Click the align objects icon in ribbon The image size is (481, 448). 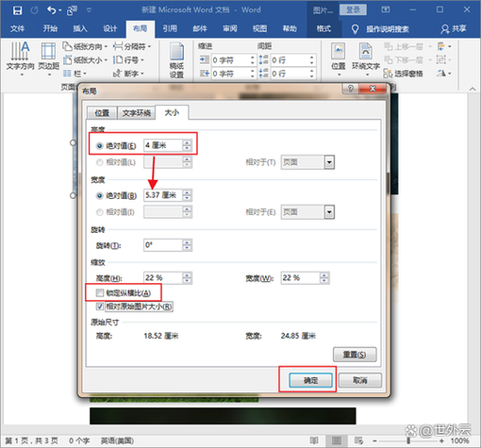coord(444,47)
